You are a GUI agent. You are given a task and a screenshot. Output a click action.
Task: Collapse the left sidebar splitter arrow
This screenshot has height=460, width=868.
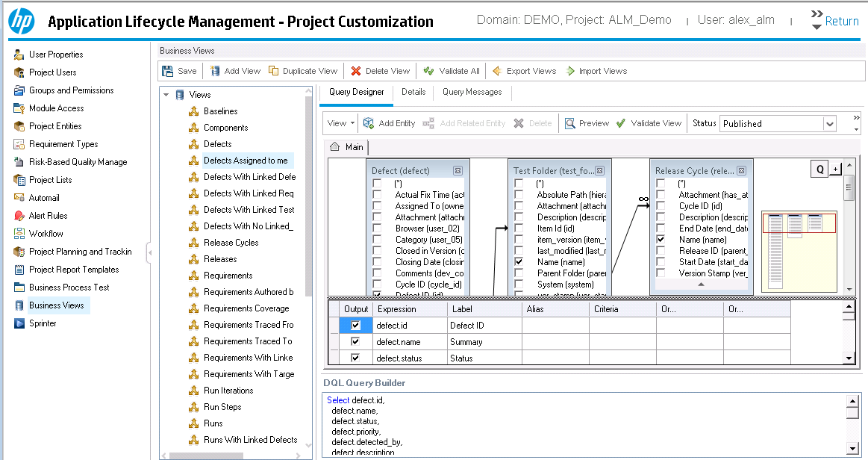click(149, 252)
